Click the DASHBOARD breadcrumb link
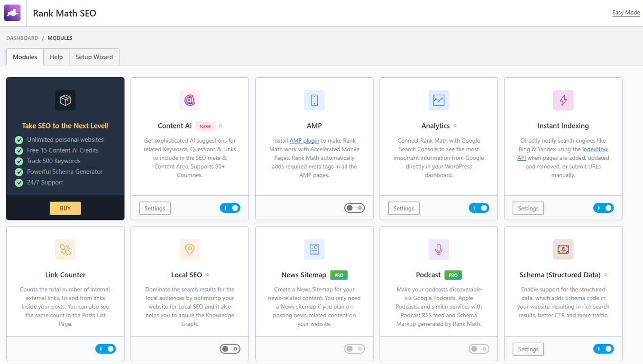 (22, 37)
